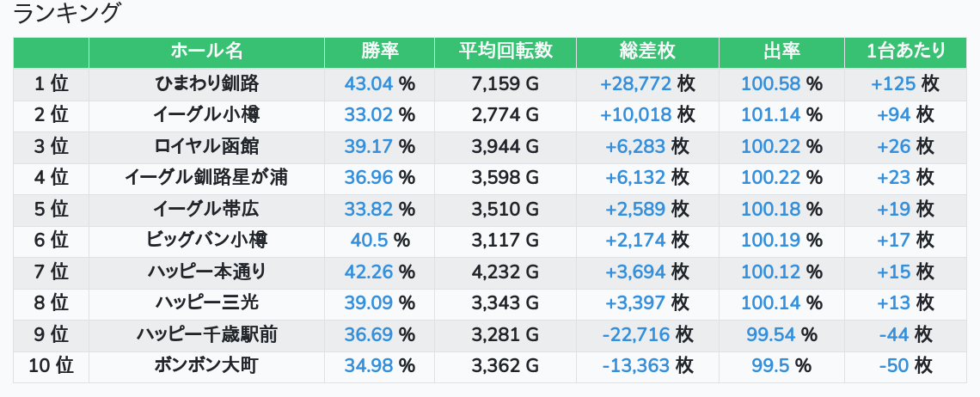Click the +28,772 total difference value
This screenshot has height=397, width=980.
(x=635, y=83)
